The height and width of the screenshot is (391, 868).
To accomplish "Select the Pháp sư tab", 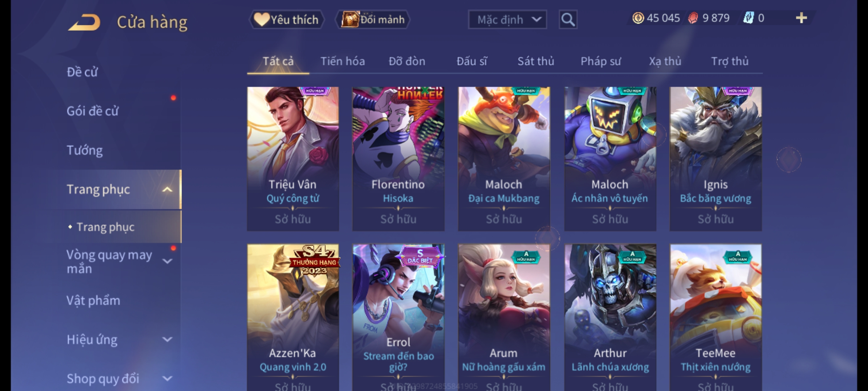I will click(x=601, y=61).
